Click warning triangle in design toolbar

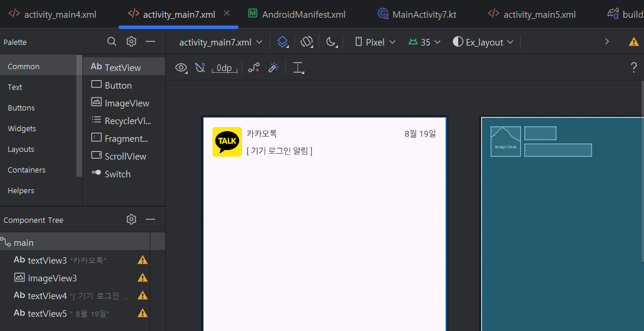(634, 42)
